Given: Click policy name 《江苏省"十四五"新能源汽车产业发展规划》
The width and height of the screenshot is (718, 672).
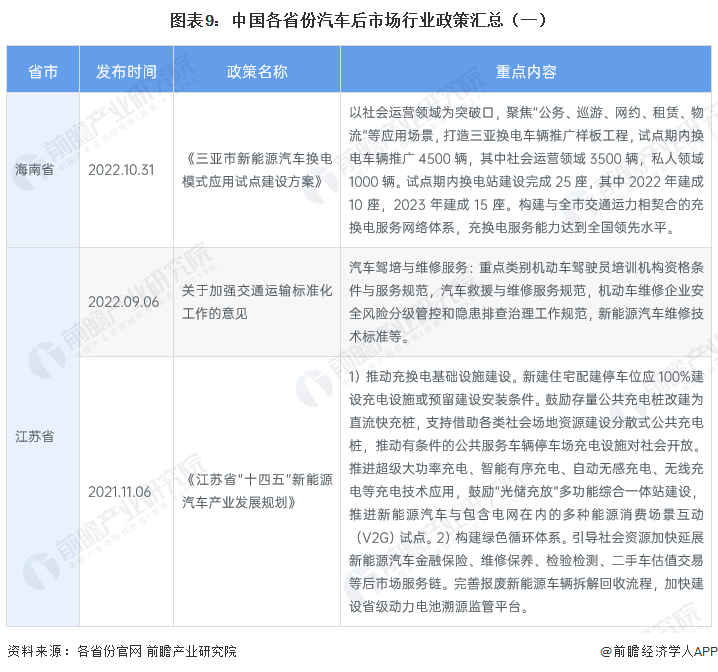Looking at the screenshot, I should [x=257, y=491].
